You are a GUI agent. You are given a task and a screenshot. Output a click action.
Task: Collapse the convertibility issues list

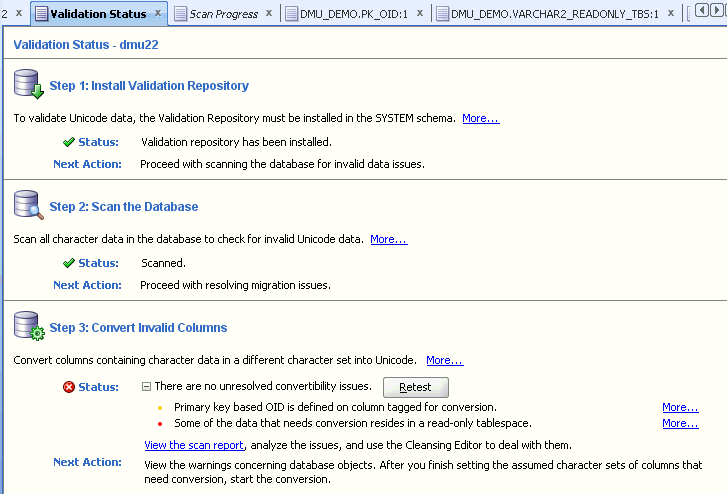click(146, 386)
